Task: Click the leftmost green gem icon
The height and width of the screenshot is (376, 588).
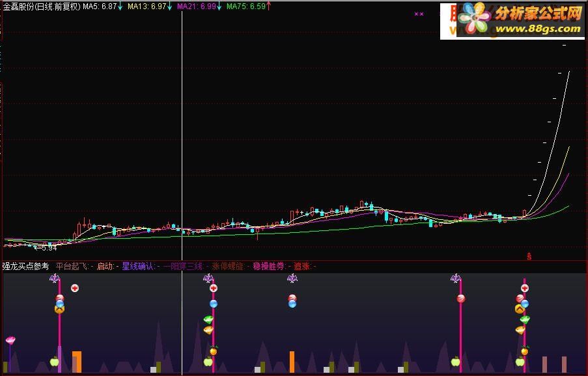Action: click(208, 319)
